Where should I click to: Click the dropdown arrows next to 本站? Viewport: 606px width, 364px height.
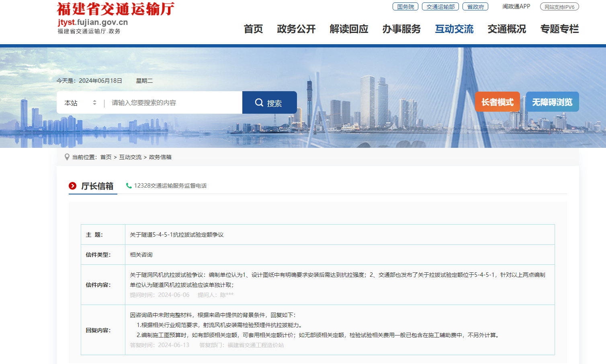coord(94,102)
